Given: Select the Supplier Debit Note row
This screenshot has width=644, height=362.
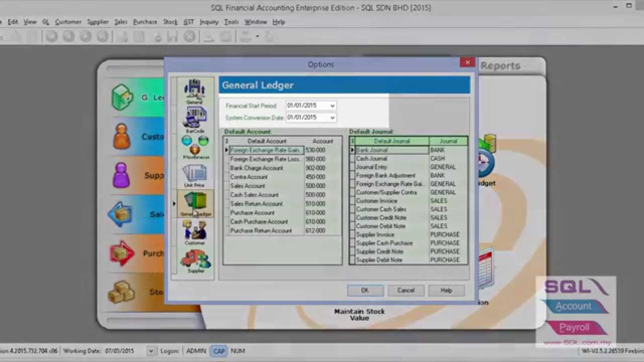Looking at the screenshot, I should [409, 260].
